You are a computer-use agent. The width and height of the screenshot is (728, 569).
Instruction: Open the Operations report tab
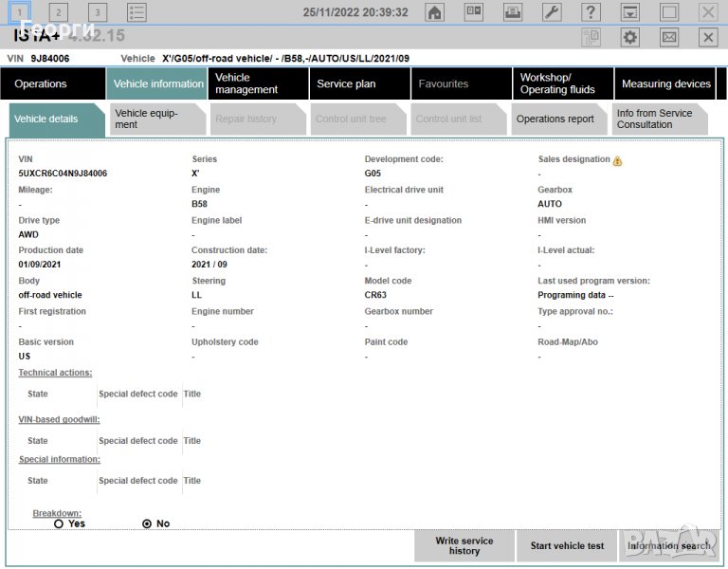555,119
